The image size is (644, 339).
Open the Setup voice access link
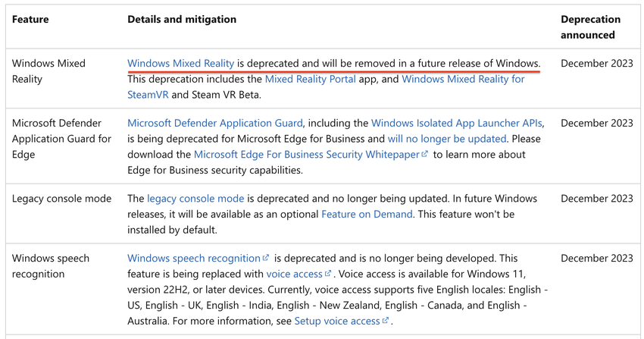[x=336, y=321]
